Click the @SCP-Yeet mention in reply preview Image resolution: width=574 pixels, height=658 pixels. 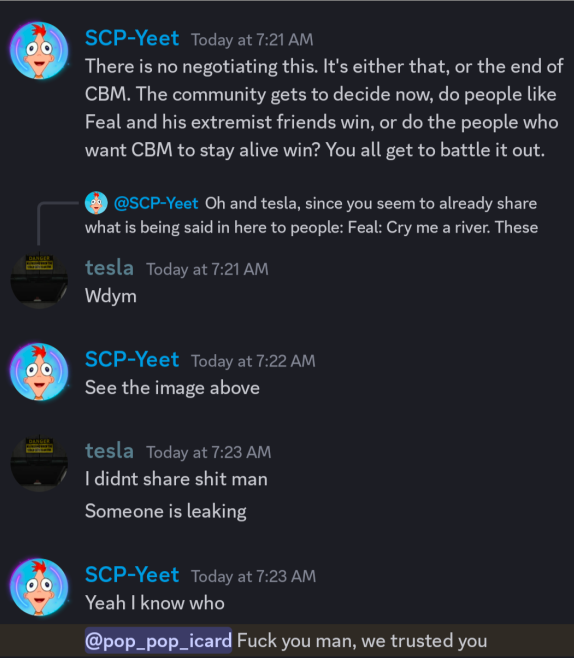156,203
